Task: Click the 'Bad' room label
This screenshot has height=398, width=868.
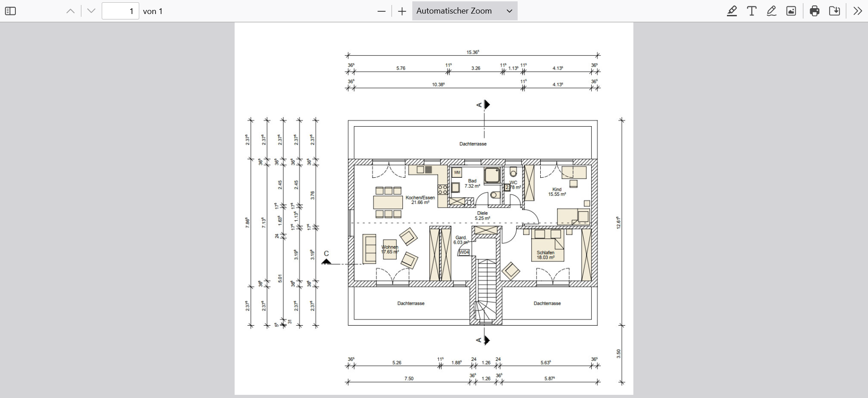Action: coord(472,181)
